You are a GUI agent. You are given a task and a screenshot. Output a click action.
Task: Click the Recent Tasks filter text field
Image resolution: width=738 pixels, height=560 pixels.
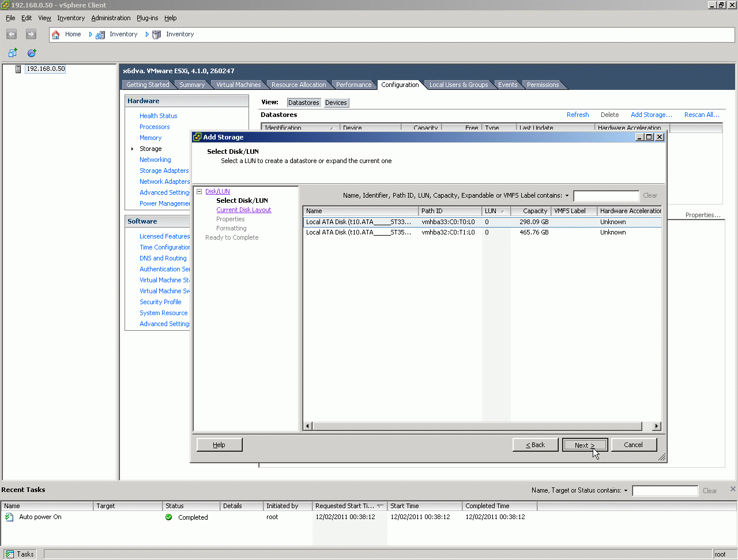pyautogui.click(x=665, y=491)
